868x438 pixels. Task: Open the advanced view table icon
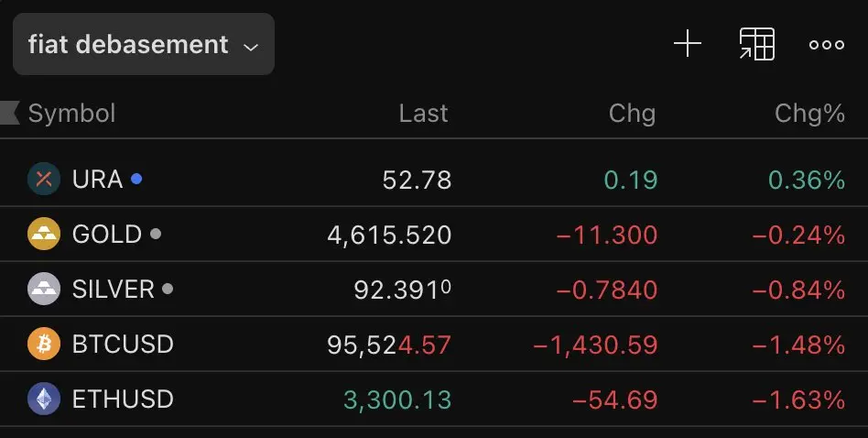pyautogui.click(x=756, y=44)
